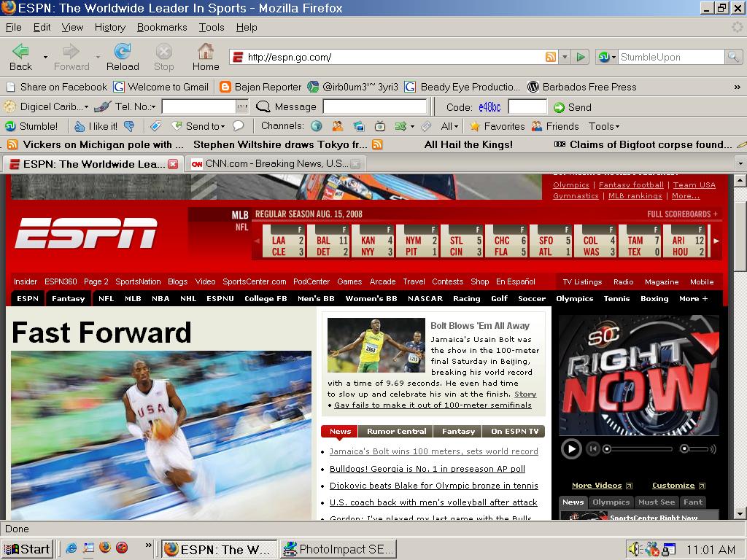Select the photos channel icon

point(359,126)
